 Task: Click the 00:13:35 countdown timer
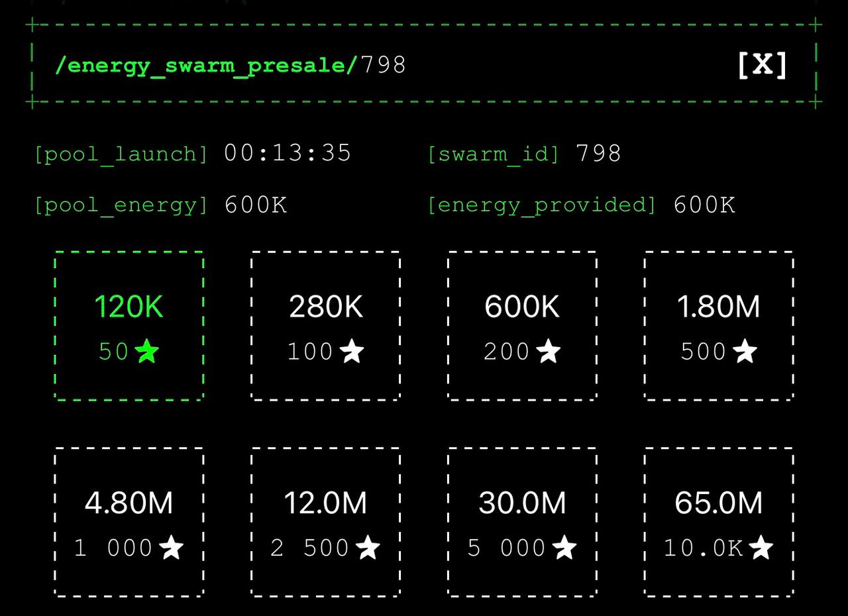pyautogui.click(x=288, y=153)
